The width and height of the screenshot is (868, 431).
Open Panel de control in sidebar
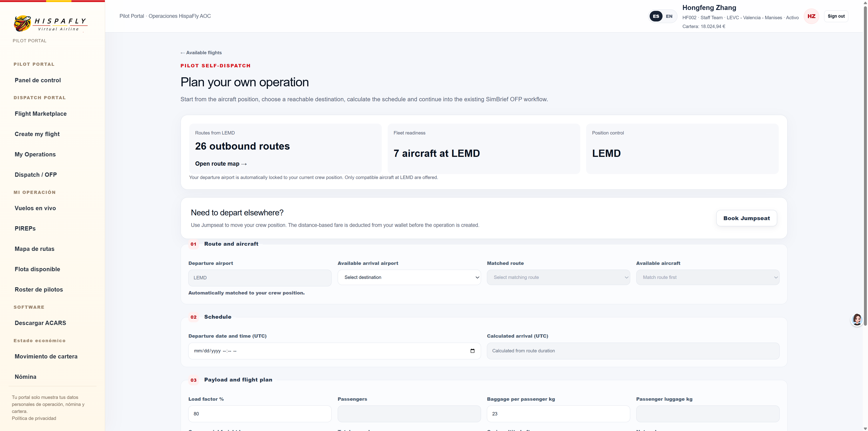[x=38, y=80]
